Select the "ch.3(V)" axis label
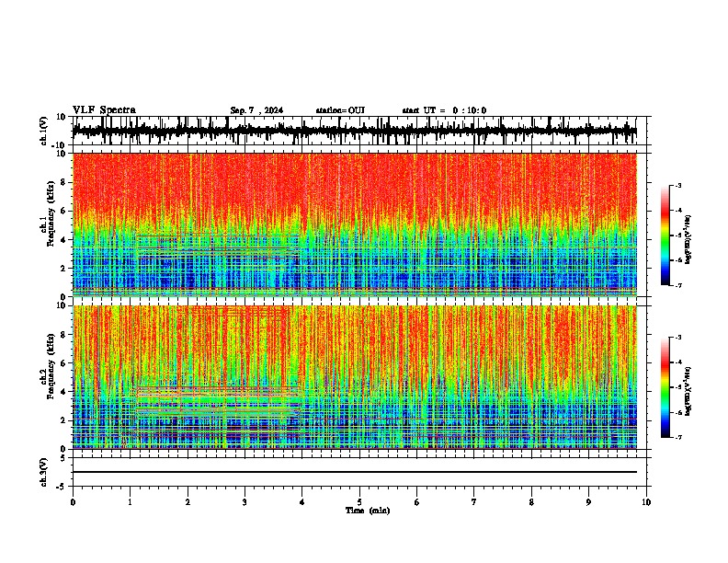This screenshot has width=728, height=563. point(44,473)
